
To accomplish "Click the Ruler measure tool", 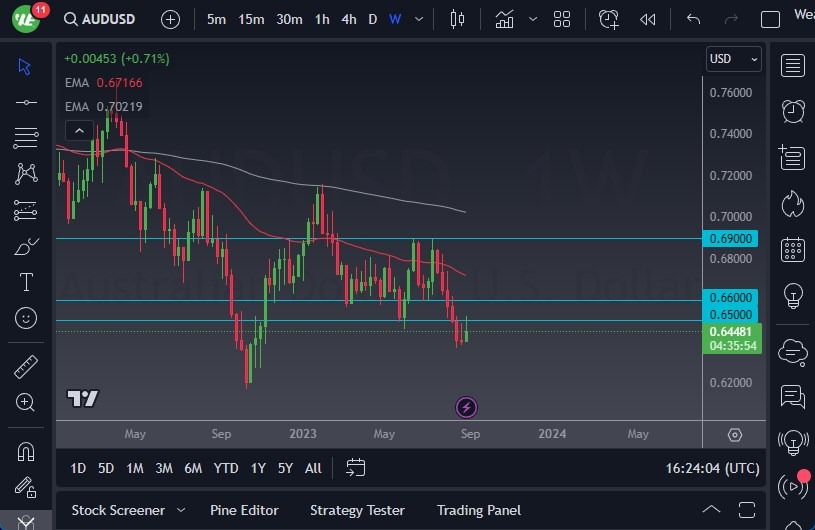I will [26, 367].
